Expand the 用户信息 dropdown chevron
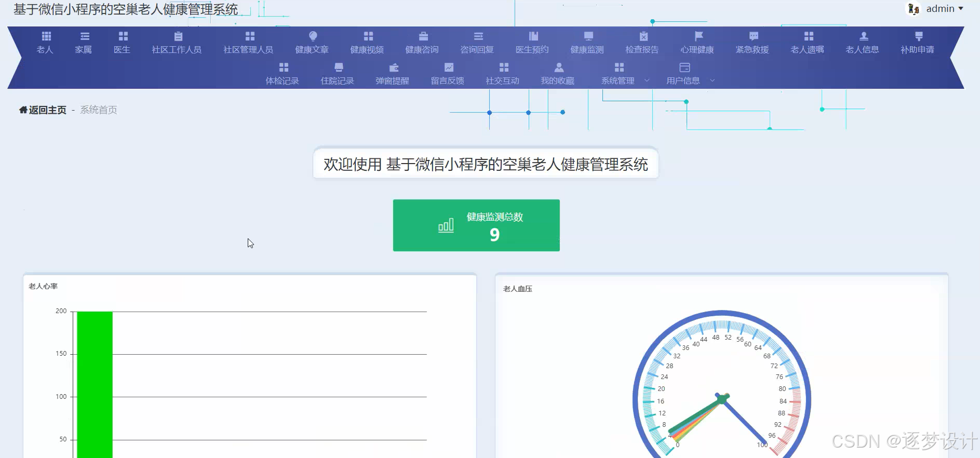Viewport: 980px width, 458px height. pyautogui.click(x=712, y=80)
